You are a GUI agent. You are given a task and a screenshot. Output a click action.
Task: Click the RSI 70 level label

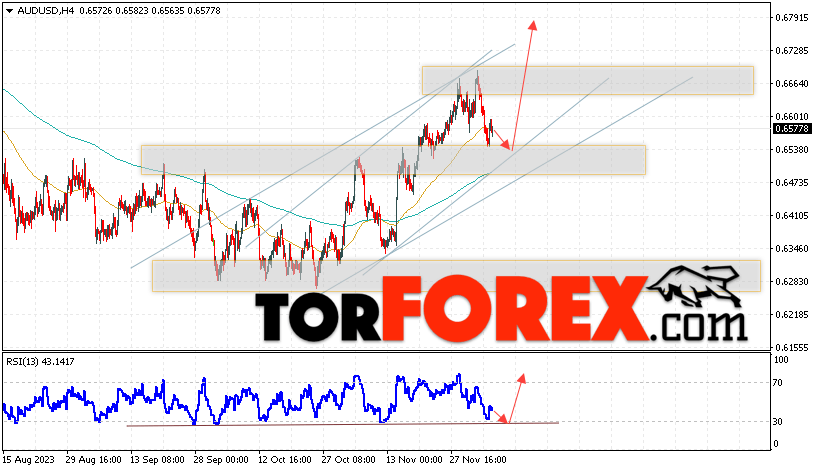pos(777,383)
